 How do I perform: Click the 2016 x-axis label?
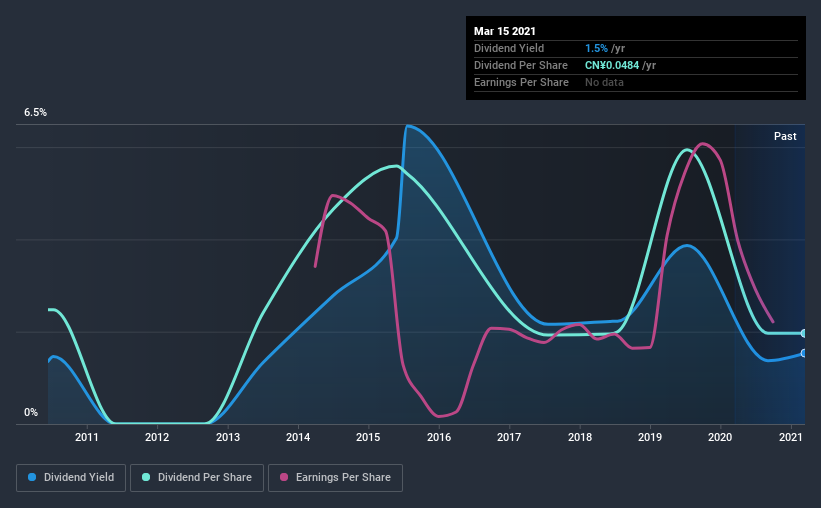439,437
